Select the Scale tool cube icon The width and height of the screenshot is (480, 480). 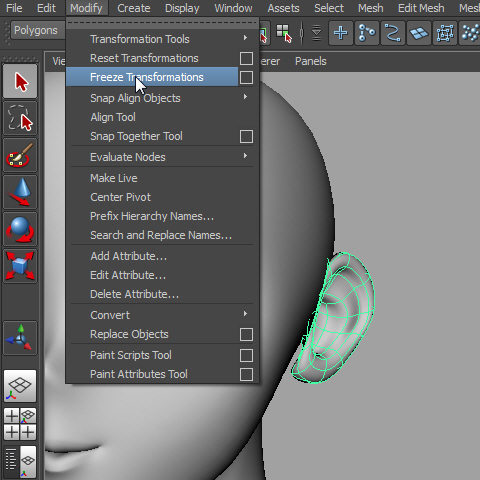[x=20, y=266]
